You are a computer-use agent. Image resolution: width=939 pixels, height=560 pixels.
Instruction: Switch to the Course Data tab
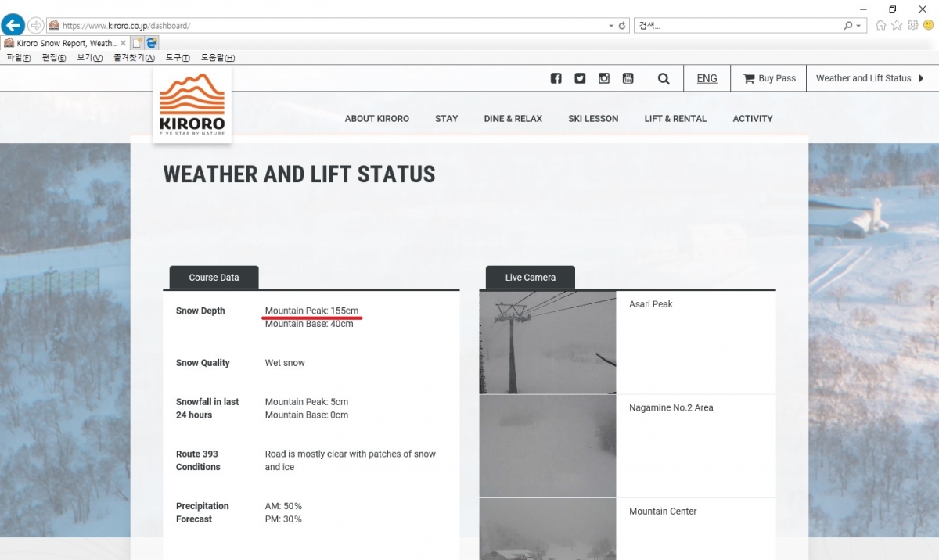(214, 278)
